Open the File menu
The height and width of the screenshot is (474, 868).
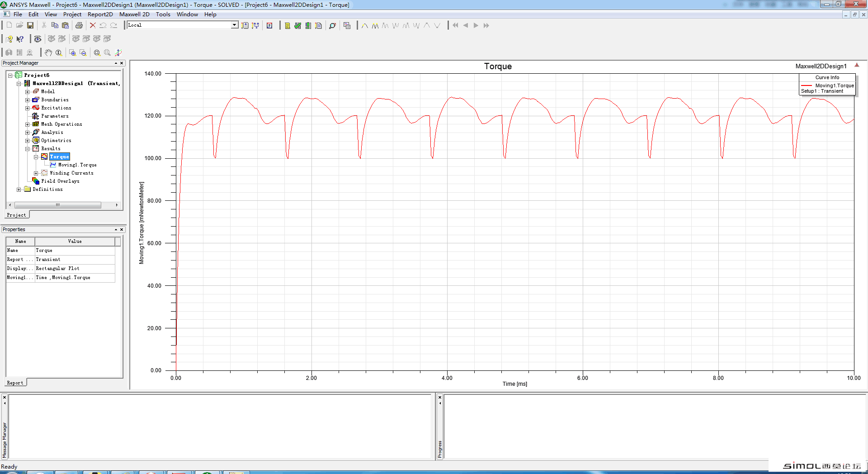click(x=18, y=14)
